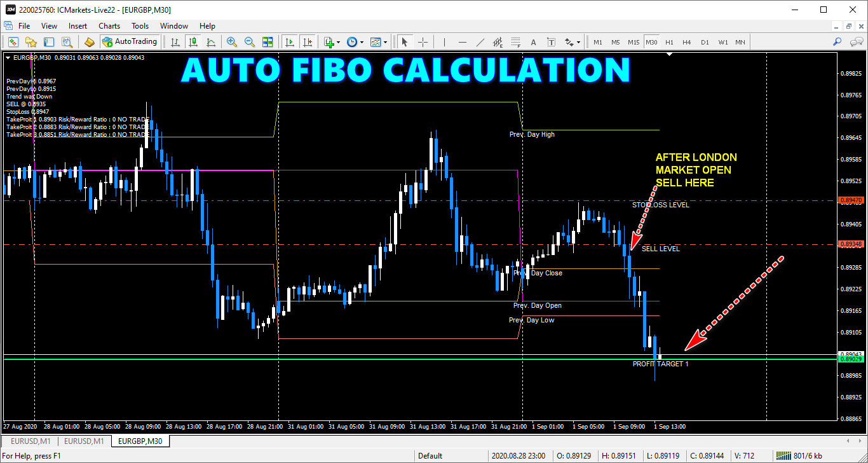Select the equidistant channel tool
This screenshot has height=463, width=868.
pyautogui.click(x=498, y=42)
